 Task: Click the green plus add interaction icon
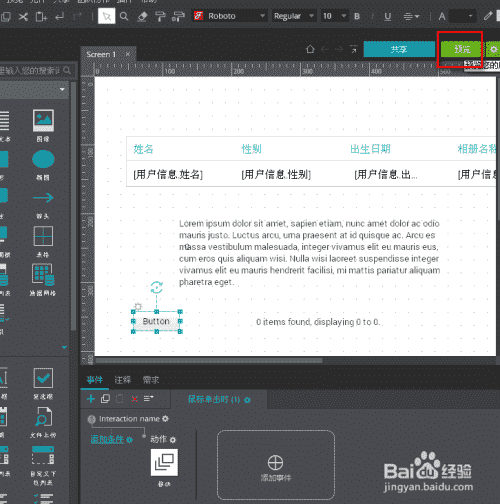(x=91, y=399)
